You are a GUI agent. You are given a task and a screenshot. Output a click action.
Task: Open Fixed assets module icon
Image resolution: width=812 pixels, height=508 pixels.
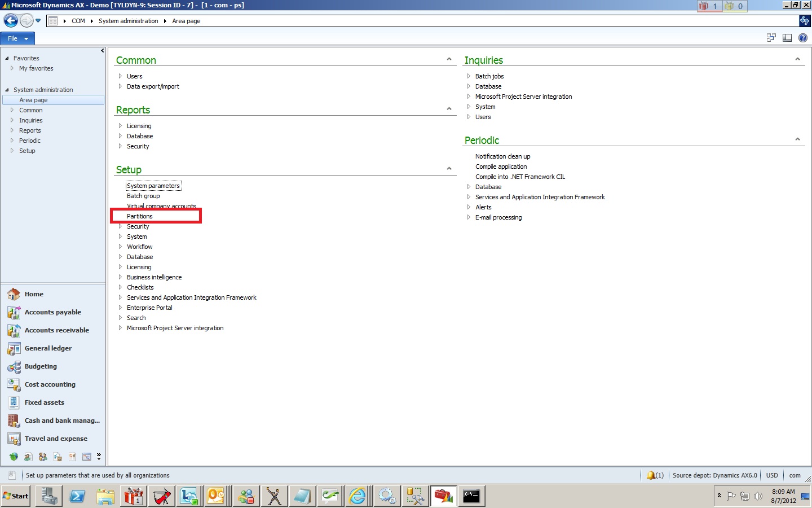[x=14, y=402]
